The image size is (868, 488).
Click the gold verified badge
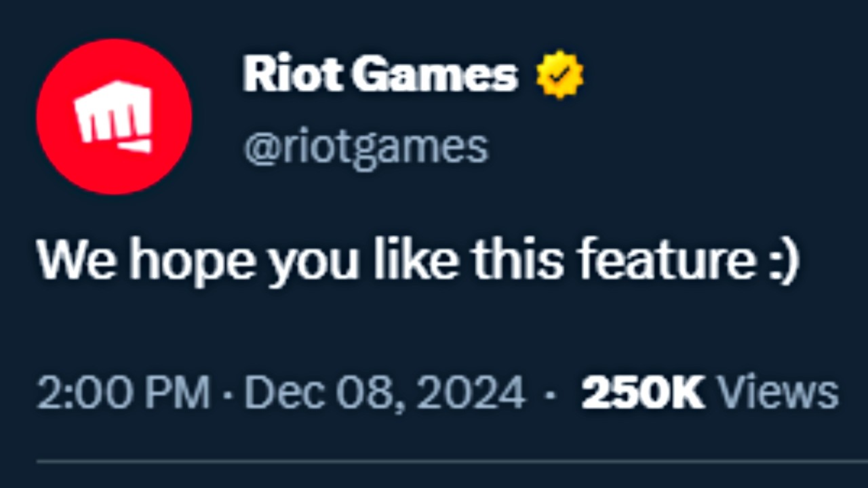559,75
